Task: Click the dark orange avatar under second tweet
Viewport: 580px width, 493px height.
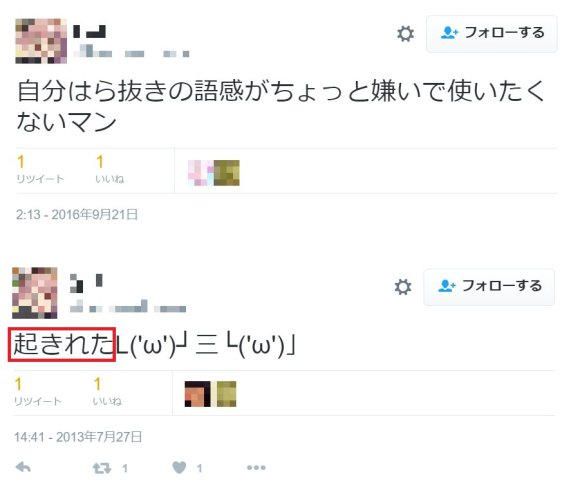Action: click(x=198, y=394)
